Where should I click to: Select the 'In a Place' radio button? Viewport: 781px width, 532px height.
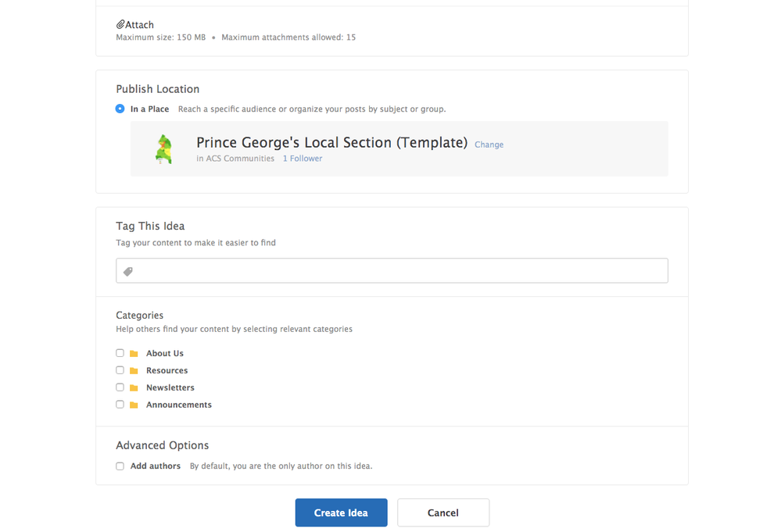coord(120,109)
